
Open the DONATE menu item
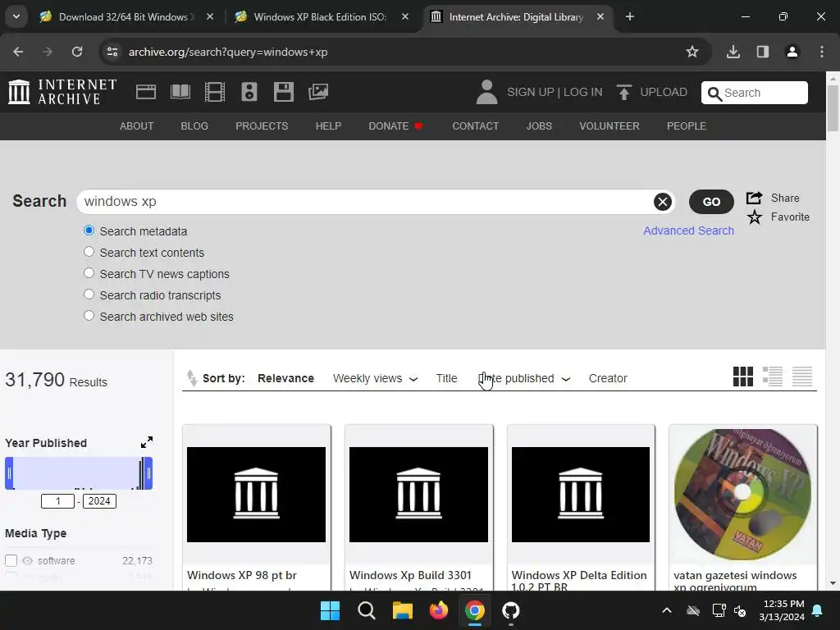396,126
